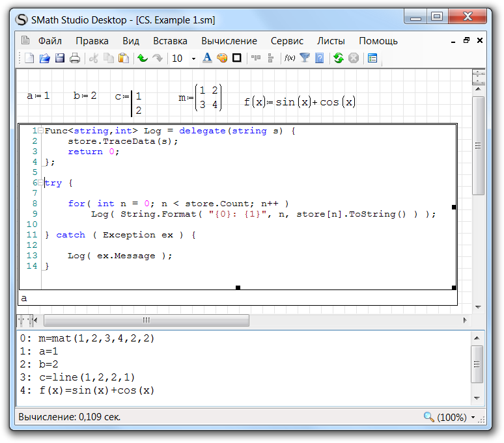Click the background color palette icon

tap(222, 59)
